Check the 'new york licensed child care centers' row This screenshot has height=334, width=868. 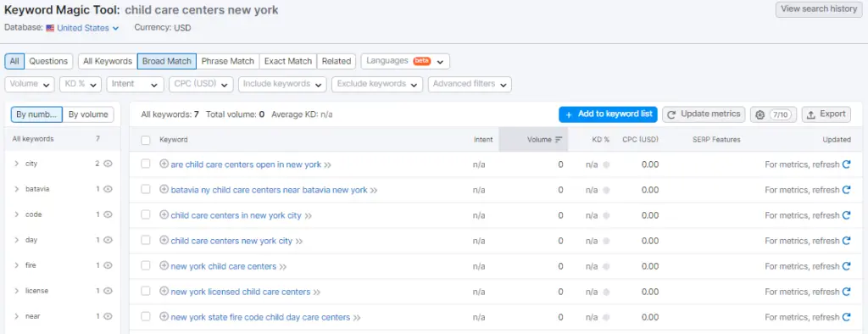click(146, 292)
